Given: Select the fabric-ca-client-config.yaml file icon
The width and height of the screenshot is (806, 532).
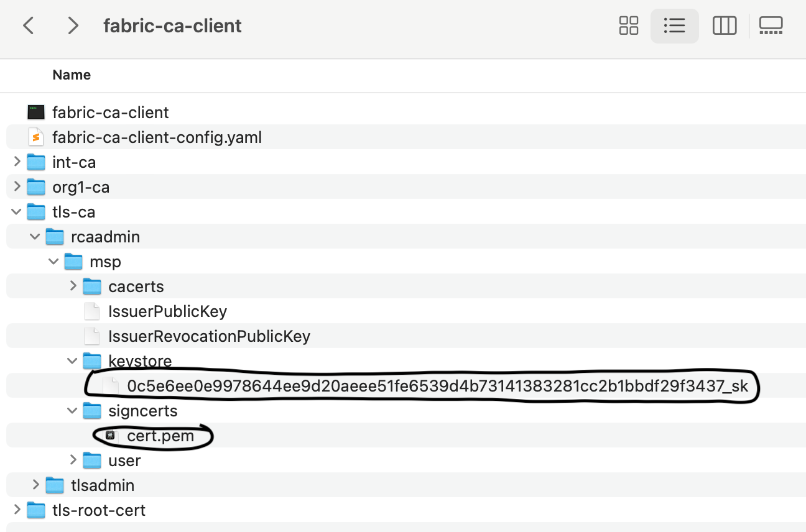Looking at the screenshot, I should pos(37,137).
